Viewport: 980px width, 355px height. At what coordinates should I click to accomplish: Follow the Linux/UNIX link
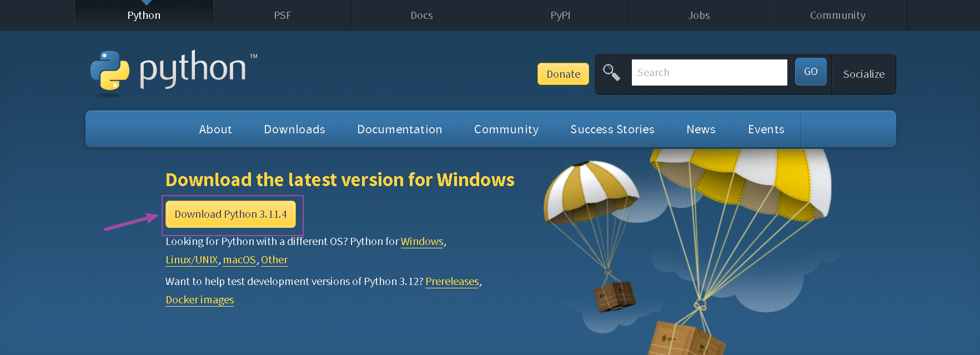pos(192,260)
